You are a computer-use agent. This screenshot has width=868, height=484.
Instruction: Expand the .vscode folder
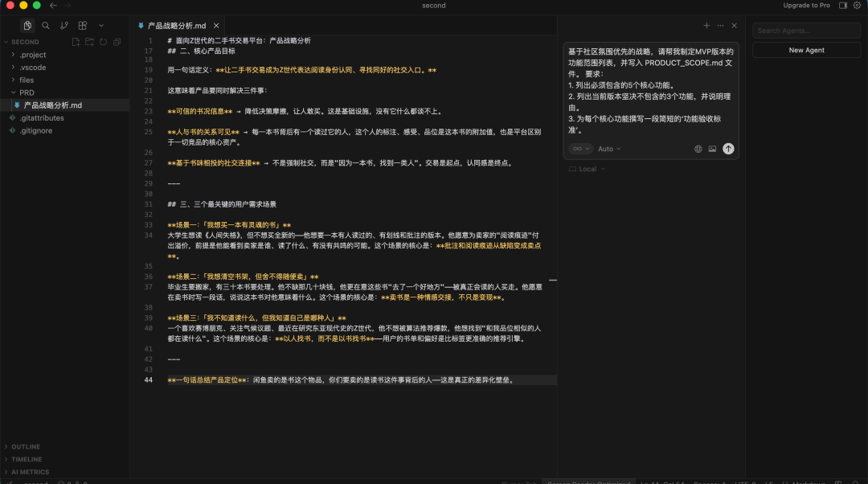(33, 68)
